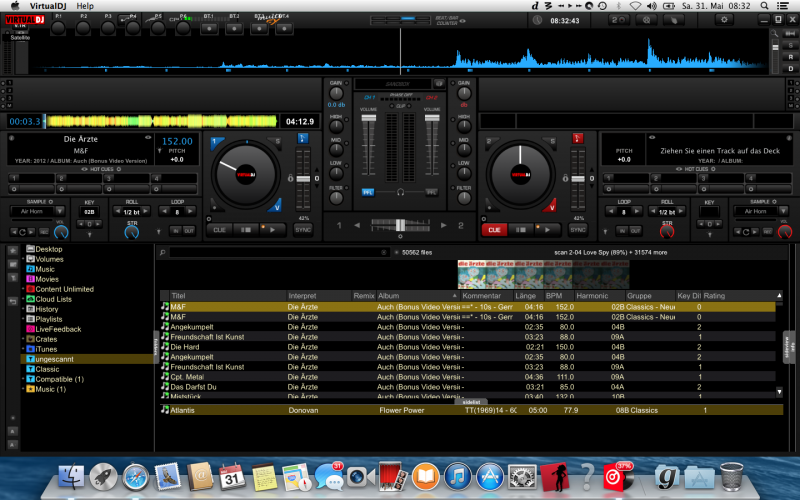Open the Help menu in the menu bar
This screenshot has height=500, width=800.
click(x=85, y=6)
